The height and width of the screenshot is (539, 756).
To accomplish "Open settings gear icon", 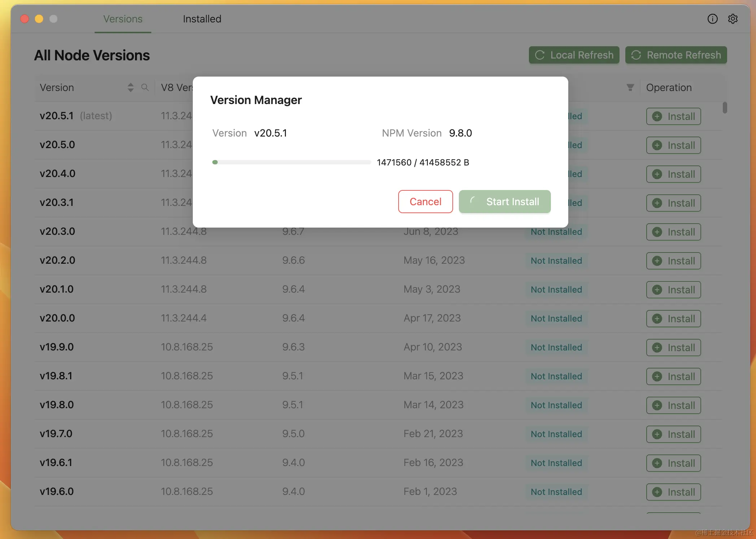I will click(x=733, y=19).
